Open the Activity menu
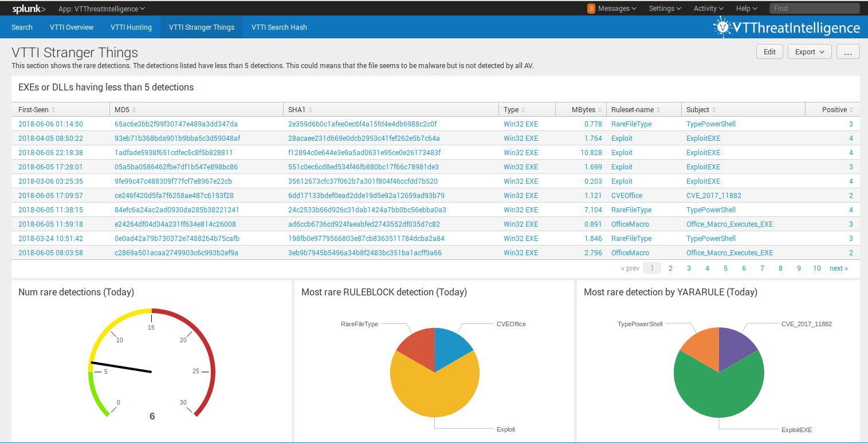 (x=708, y=9)
